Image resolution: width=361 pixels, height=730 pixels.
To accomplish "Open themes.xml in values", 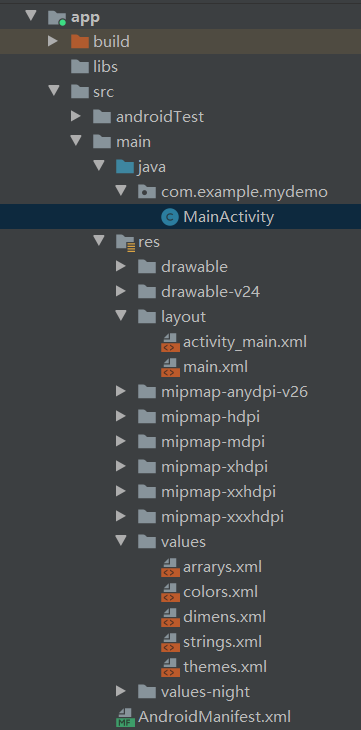I will tap(225, 667).
